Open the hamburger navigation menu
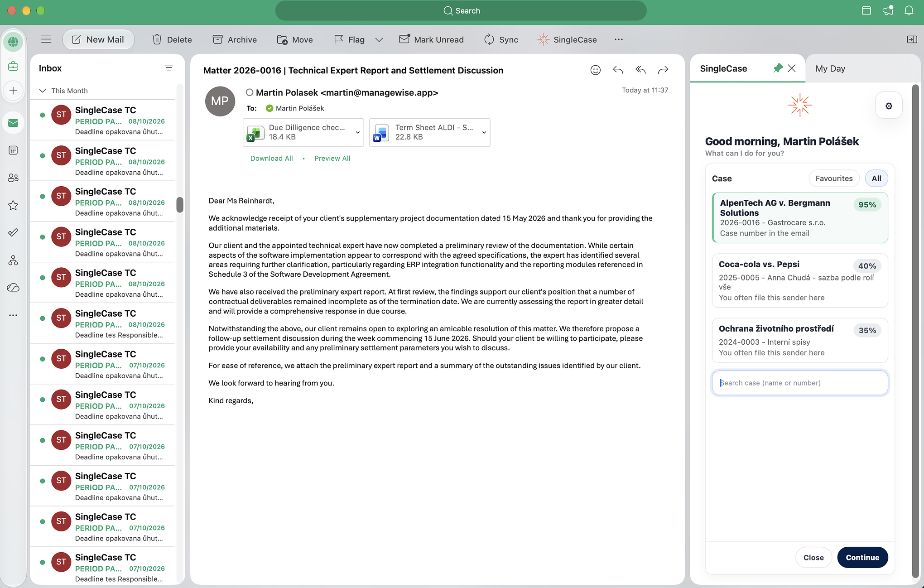This screenshot has height=588, width=924. pyautogui.click(x=46, y=39)
